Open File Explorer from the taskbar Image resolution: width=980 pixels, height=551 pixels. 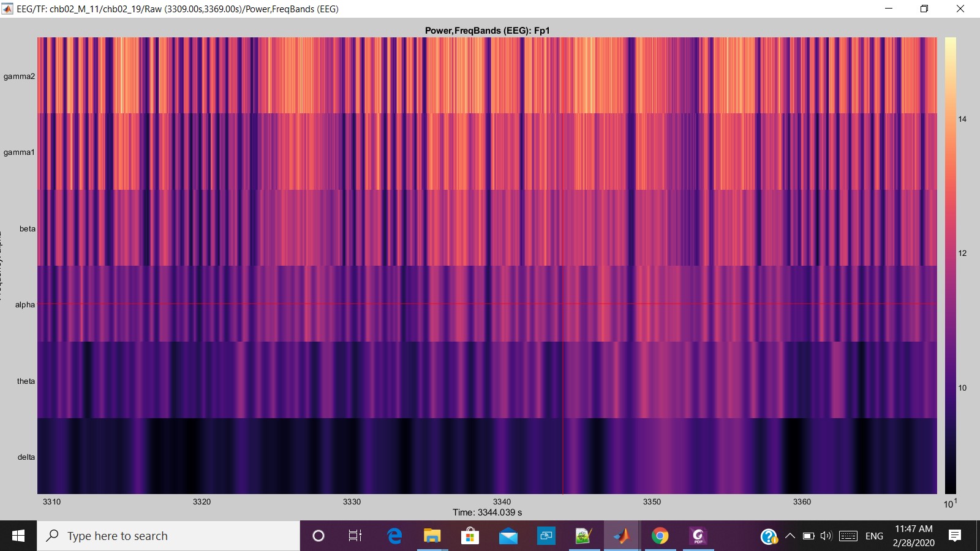[x=432, y=536]
